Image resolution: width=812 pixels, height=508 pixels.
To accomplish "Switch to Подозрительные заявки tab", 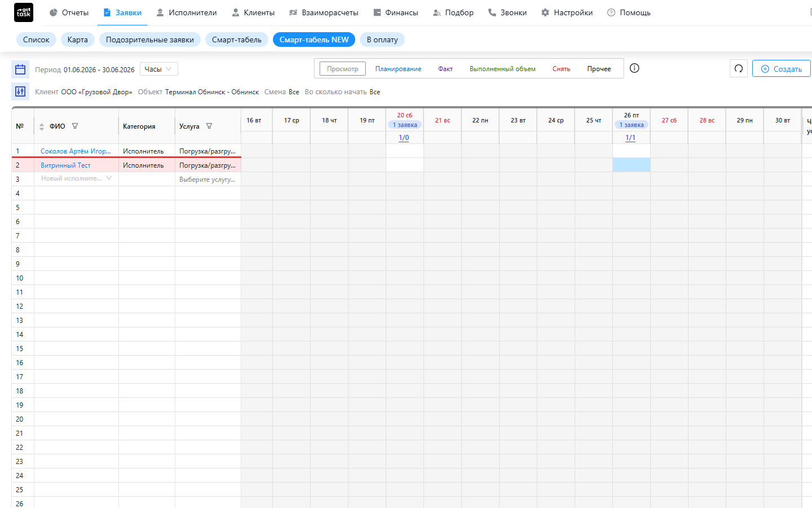I will [150, 40].
